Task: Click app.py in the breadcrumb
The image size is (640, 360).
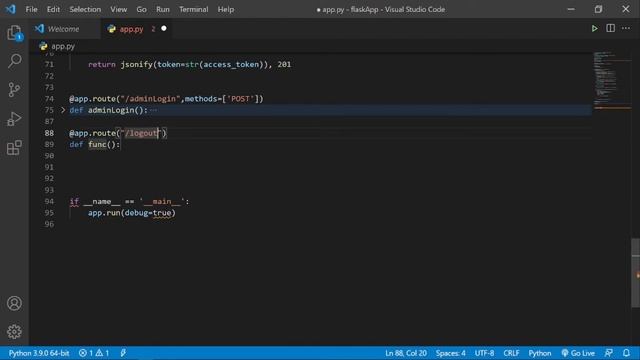Action: pyautogui.click(x=62, y=46)
